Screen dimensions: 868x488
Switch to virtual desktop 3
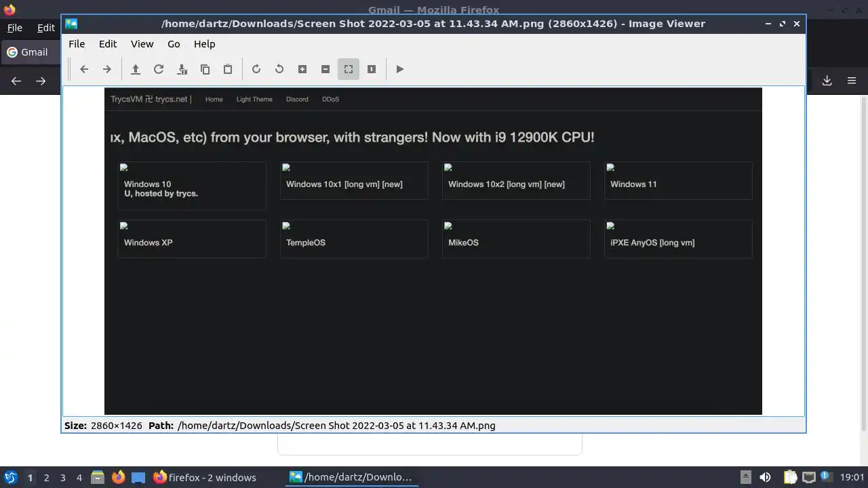(x=62, y=478)
